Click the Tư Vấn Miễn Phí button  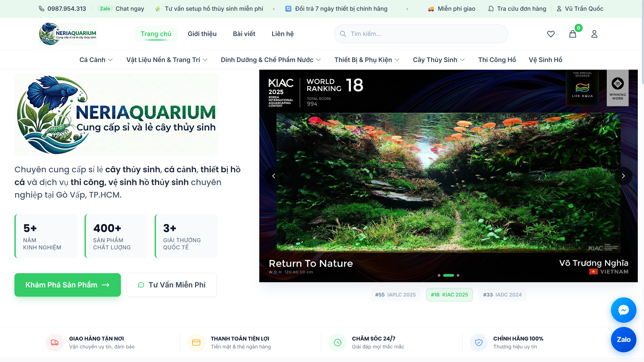point(172,285)
